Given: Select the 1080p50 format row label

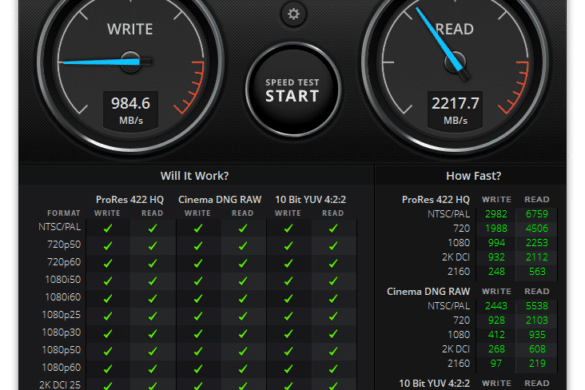Looking at the screenshot, I should click(x=61, y=350).
